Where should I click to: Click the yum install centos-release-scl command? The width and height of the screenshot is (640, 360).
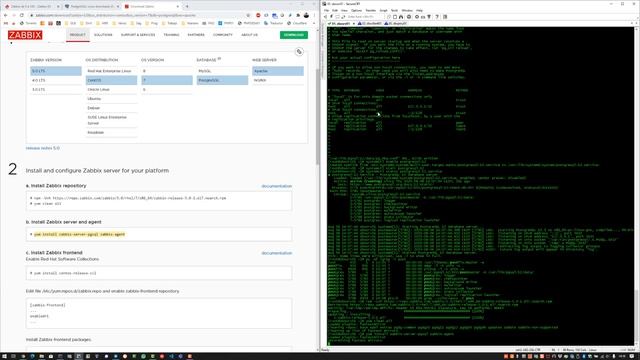(65, 273)
